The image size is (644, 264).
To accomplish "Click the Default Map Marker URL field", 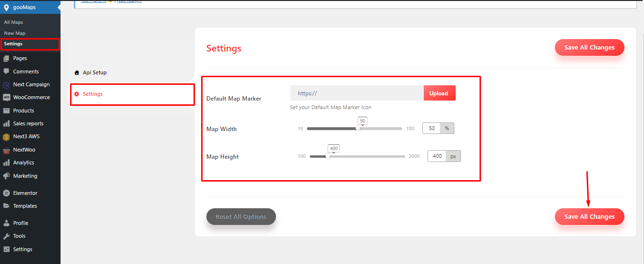I will click(357, 93).
